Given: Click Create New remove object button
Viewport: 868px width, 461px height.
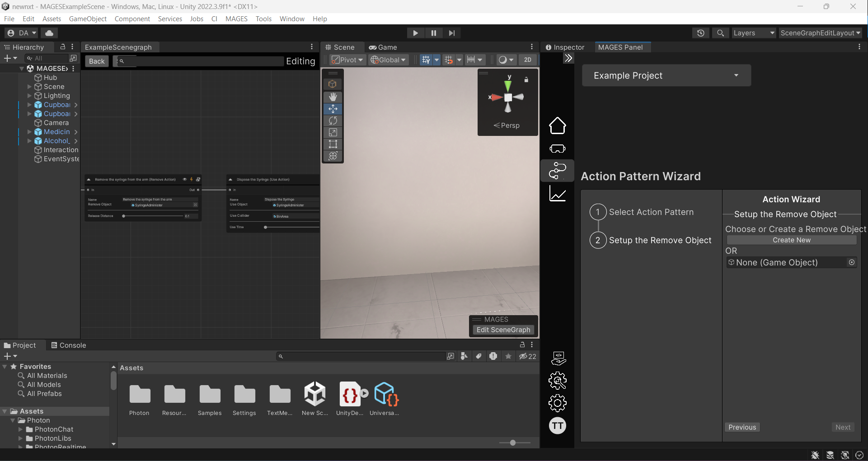Looking at the screenshot, I should (792, 240).
